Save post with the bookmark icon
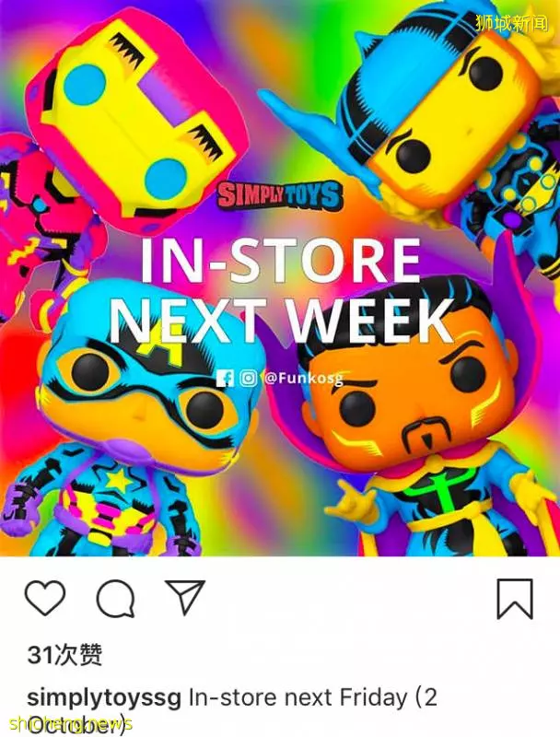The image size is (560, 737). point(515,599)
